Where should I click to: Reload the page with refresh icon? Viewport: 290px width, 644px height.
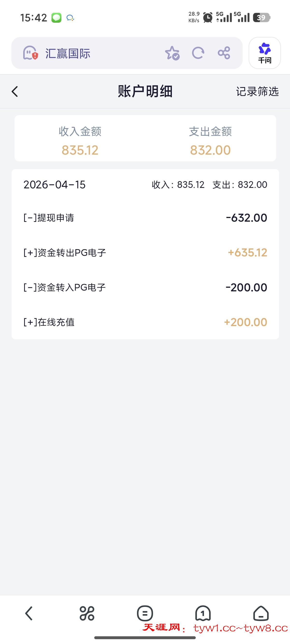[x=198, y=53]
